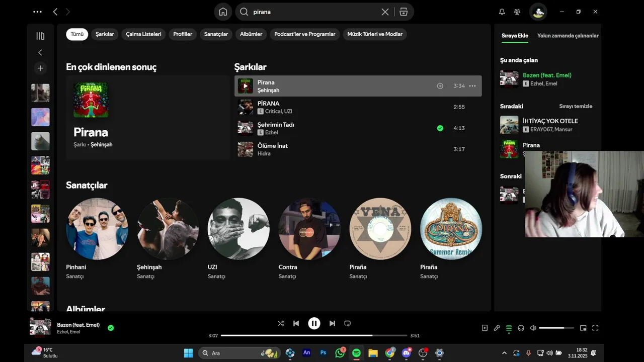Open the Browse icon next to search
644x362 pixels.
(404, 12)
